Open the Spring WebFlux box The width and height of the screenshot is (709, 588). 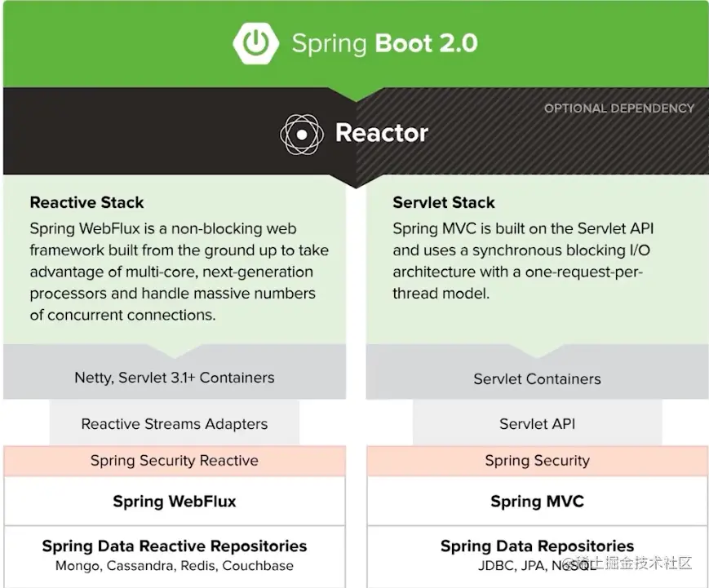tap(174, 502)
